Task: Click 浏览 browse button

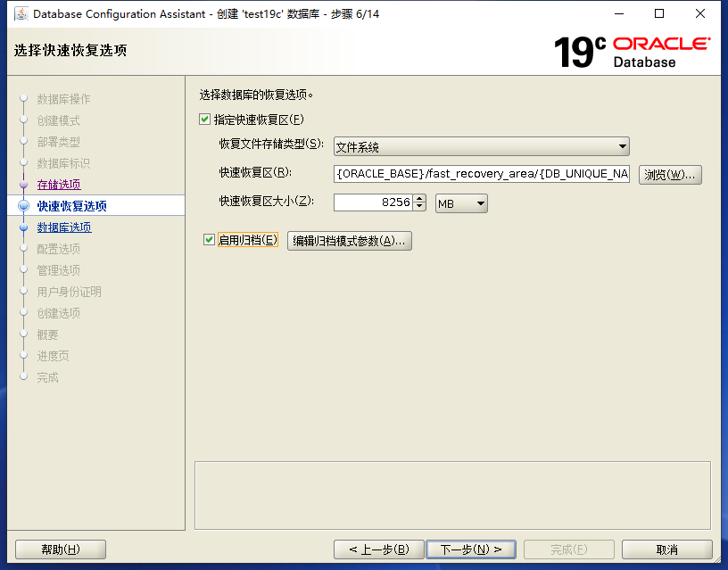Action: (670, 175)
